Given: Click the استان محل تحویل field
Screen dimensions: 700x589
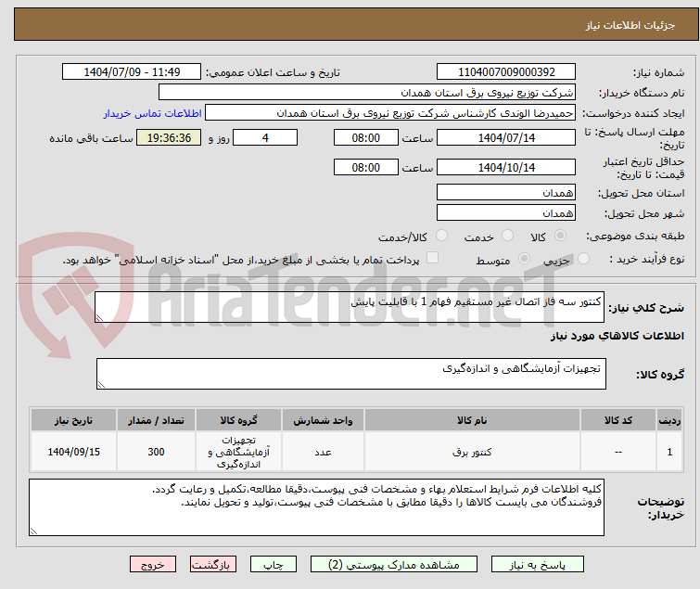Looking at the screenshot, I should pyautogui.click(x=506, y=192).
